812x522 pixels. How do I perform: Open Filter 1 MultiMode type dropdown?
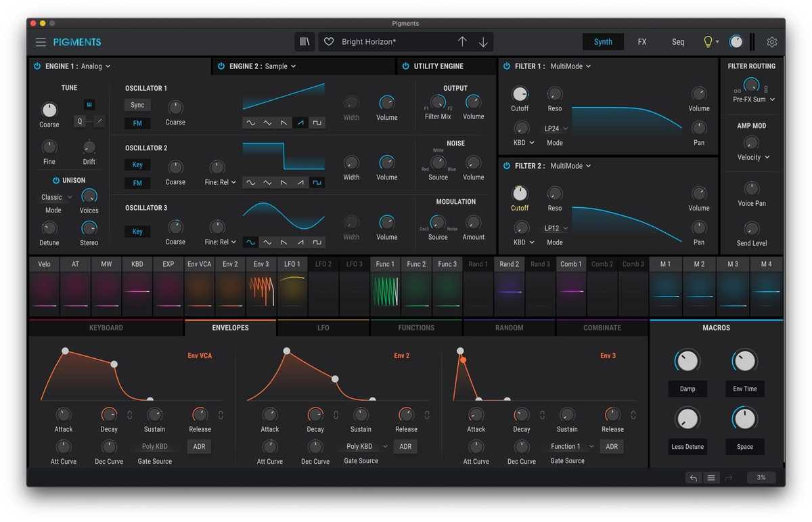tap(570, 66)
